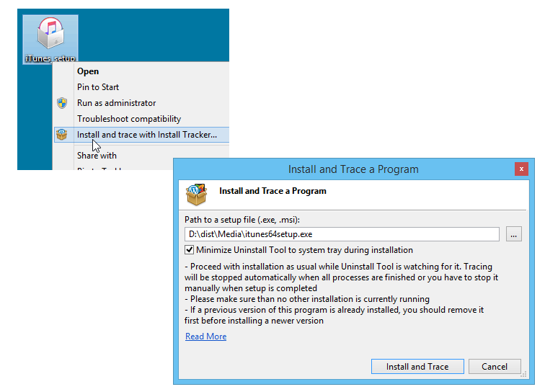Screen dimensions: 545x392
Task: Click the bold 'Install and Trace a Program' heading
Action: tap(272, 191)
